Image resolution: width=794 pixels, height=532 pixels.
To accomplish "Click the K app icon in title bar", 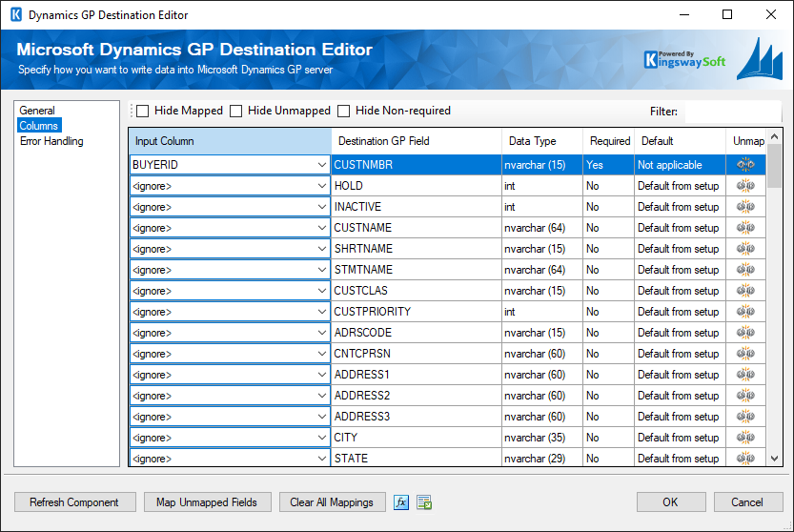I will coord(16,14).
